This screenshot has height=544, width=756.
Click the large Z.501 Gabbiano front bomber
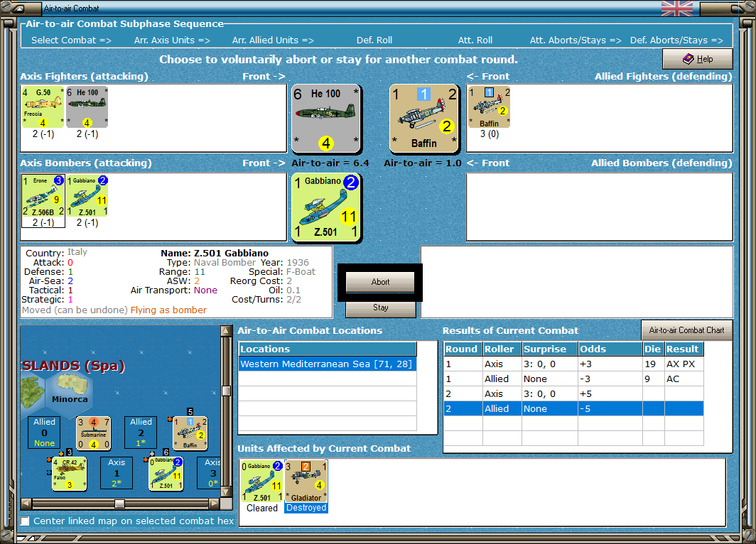[x=326, y=207]
